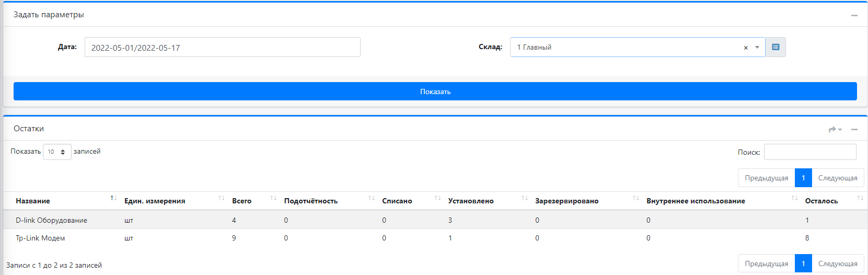The image size is (868, 275).
Task: Open the records-per-page selector
Action: tap(57, 152)
